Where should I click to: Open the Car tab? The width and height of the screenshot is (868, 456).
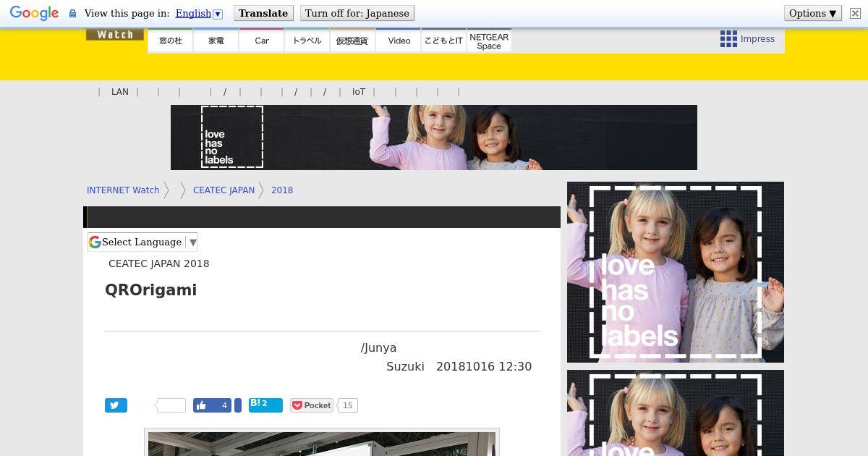pos(262,41)
